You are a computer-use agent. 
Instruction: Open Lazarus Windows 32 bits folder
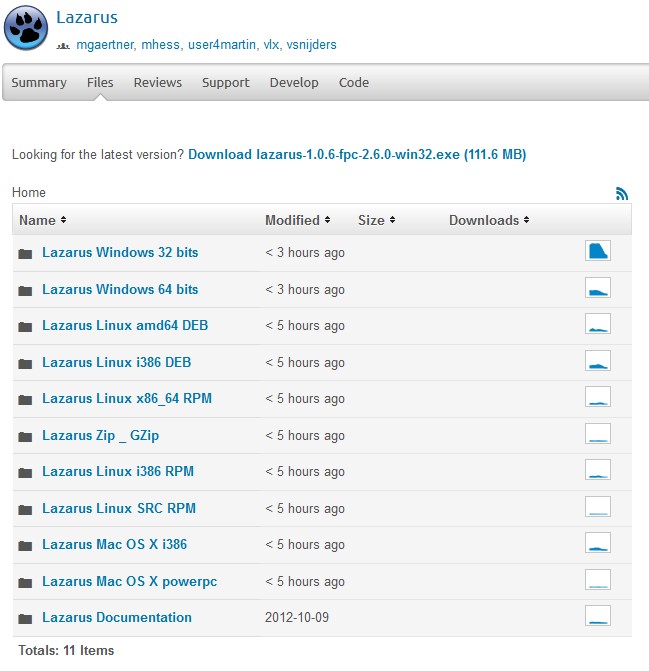[x=120, y=252]
